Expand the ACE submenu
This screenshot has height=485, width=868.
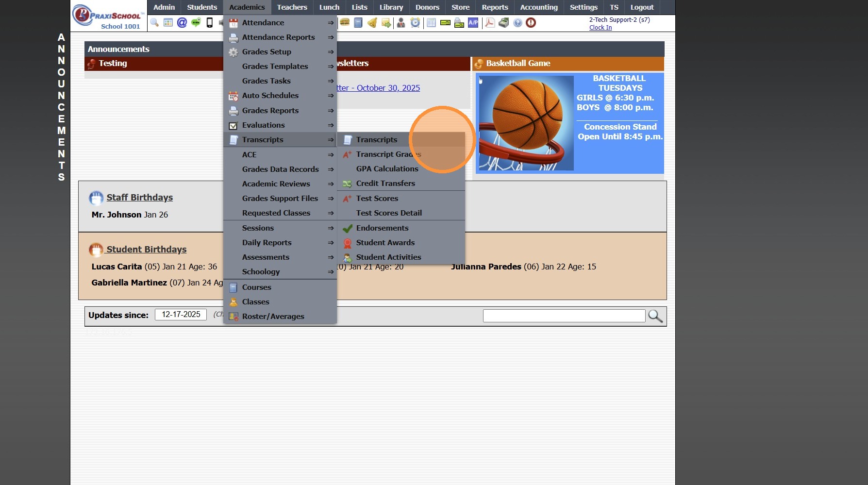(x=280, y=155)
